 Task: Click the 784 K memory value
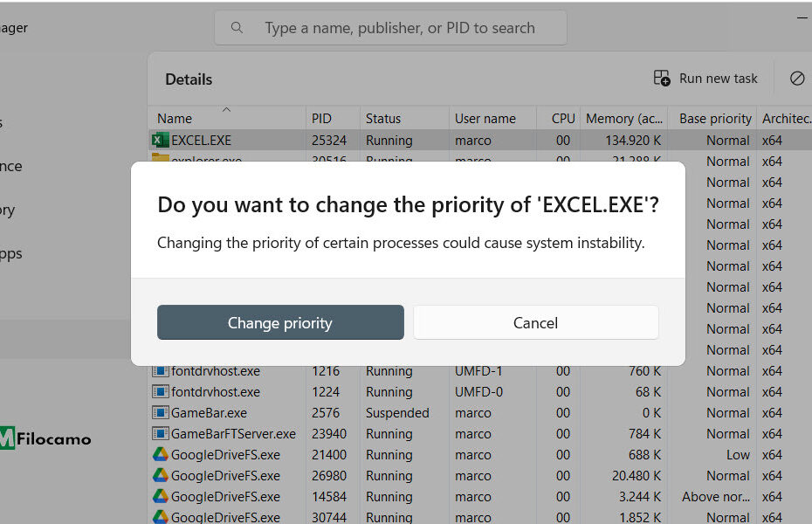coord(644,434)
